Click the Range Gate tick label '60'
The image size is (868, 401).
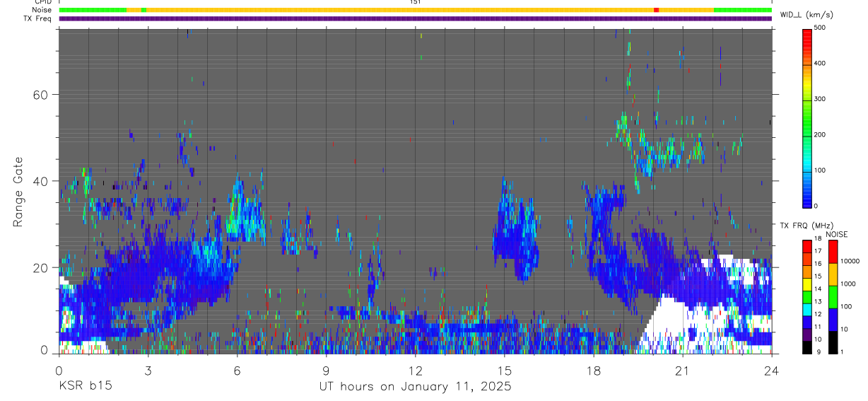(x=42, y=94)
